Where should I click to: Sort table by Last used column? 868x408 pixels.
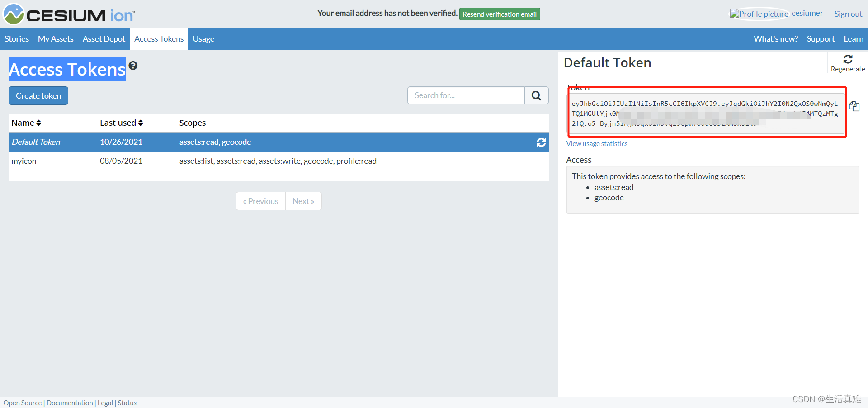tap(122, 123)
